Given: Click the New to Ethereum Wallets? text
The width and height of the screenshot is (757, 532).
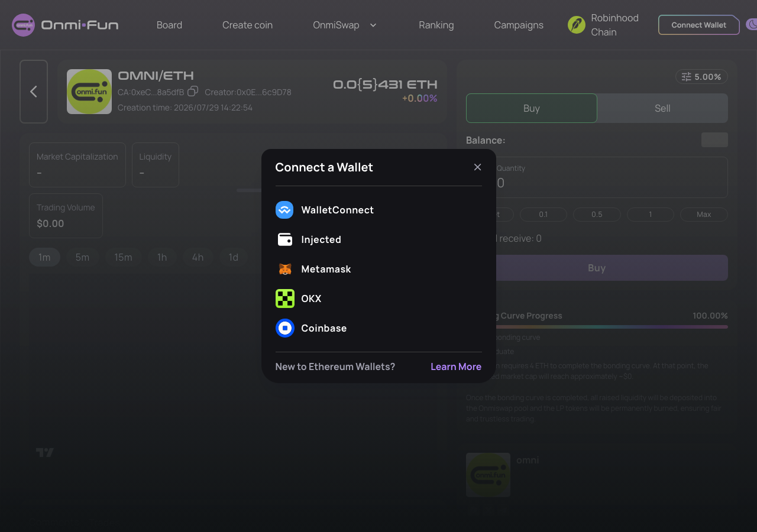Looking at the screenshot, I should click(x=335, y=366).
